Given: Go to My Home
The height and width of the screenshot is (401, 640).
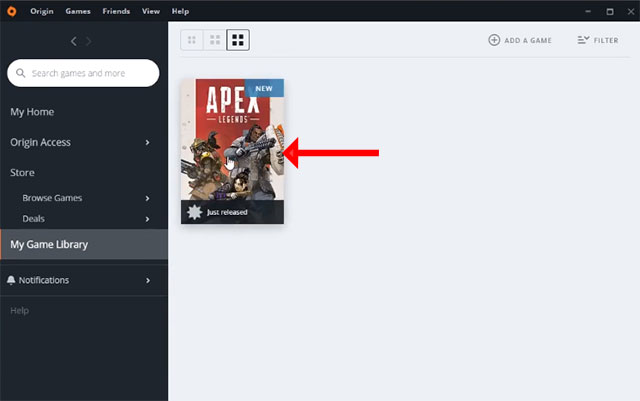Looking at the screenshot, I should pos(32,112).
